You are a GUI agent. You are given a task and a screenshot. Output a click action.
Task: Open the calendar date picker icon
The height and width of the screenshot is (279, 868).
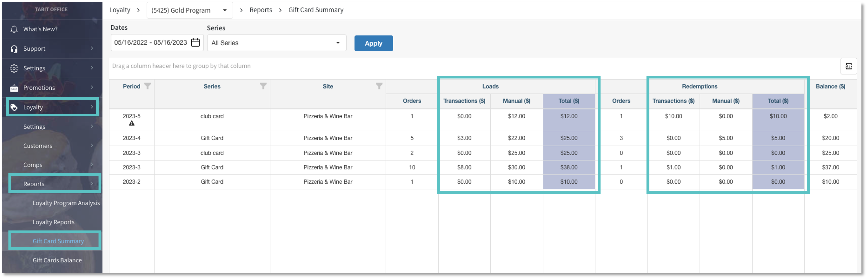coord(195,43)
